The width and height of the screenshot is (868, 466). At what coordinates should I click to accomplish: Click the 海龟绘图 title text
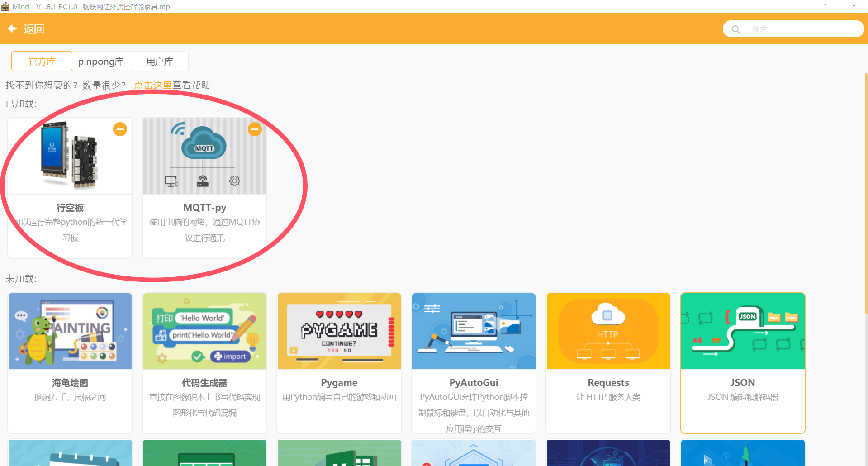point(70,383)
